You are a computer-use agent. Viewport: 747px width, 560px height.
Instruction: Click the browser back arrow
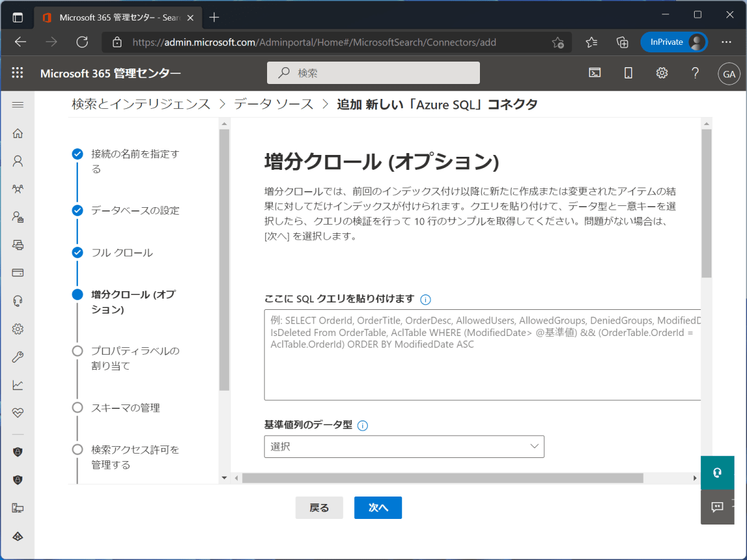coord(21,42)
